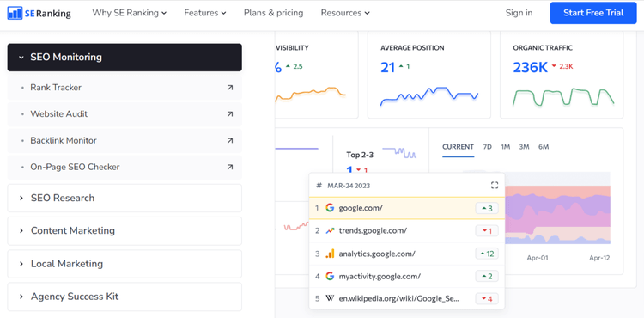Image resolution: width=644 pixels, height=318 pixels.
Task: Click the Google icon beside myactivity.google.com/
Action: pyautogui.click(x=330, y=277)
